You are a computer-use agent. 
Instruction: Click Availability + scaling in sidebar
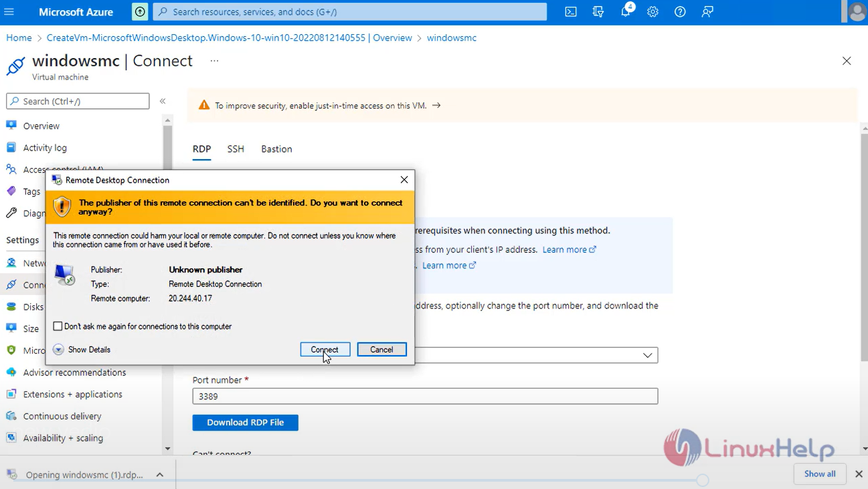[x=63, y=438]
